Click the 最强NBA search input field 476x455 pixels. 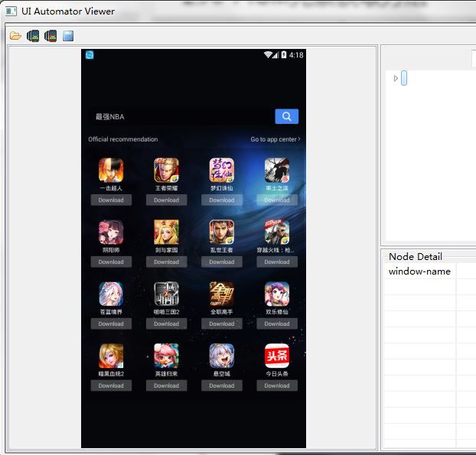click(x=181, y=117)
